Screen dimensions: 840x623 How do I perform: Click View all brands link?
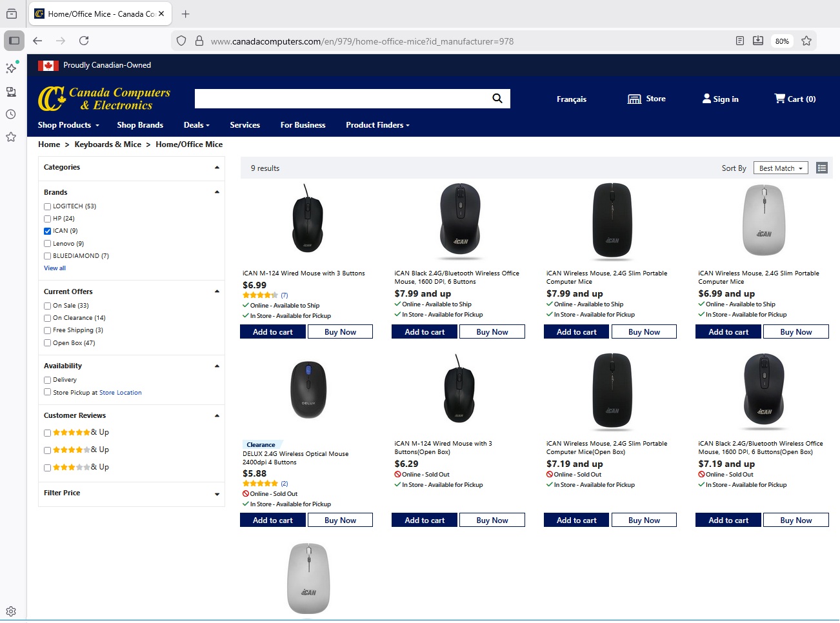[x=55, y=268]
